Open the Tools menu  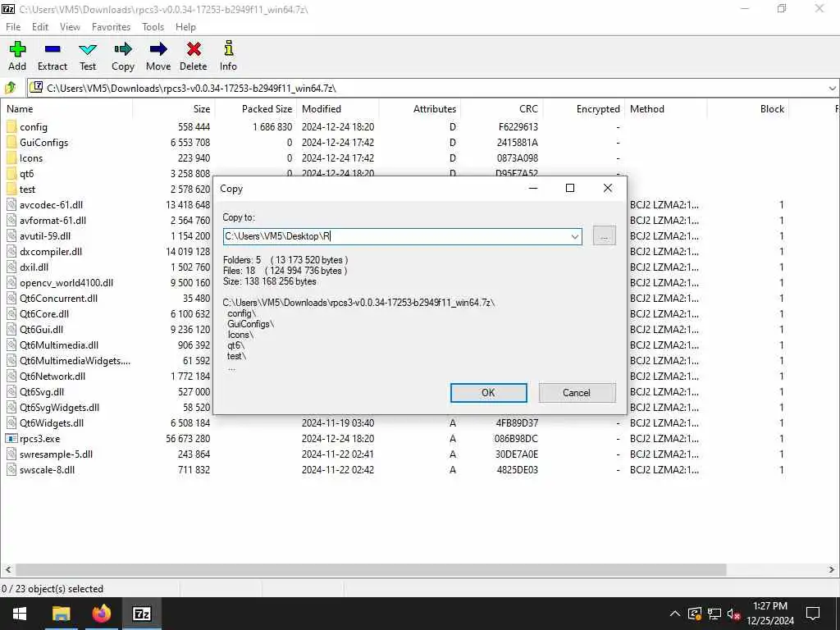coord(153,27)
